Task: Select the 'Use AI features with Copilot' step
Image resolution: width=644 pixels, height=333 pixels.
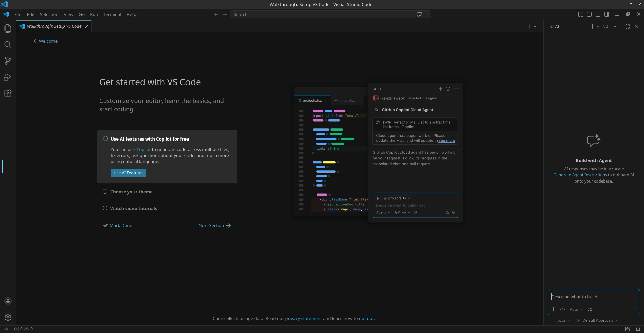Action: pos(150,139)
